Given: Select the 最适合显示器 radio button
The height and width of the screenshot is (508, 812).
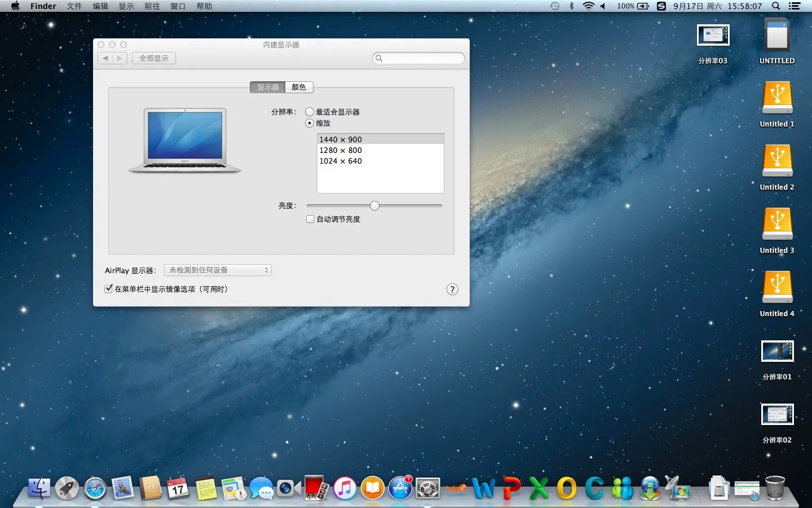Looking at the screenshot, I should pos(310,112).
